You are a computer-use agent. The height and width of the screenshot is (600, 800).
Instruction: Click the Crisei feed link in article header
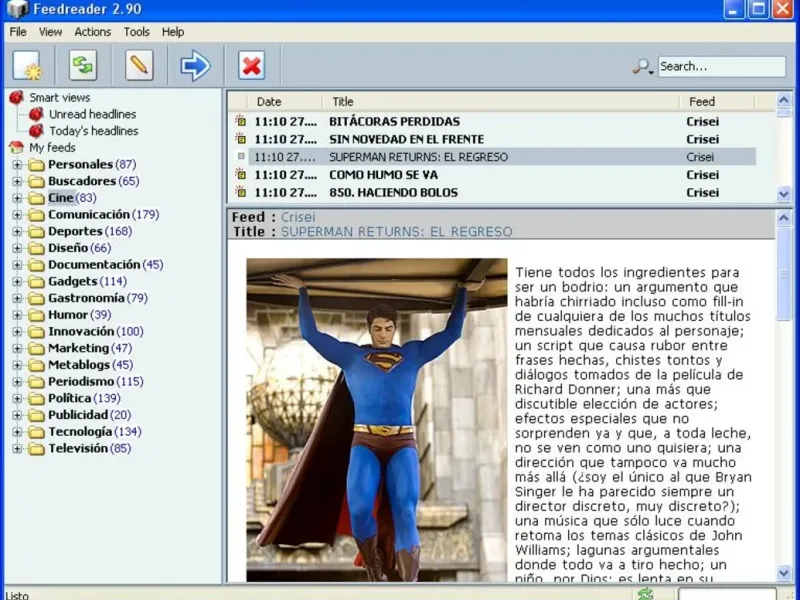coord(298,217)
